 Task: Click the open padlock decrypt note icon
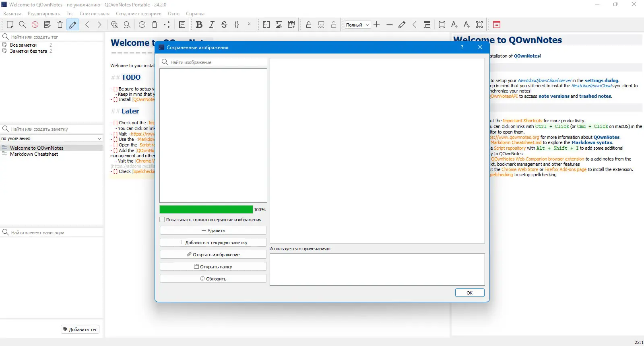click(334, 25)
